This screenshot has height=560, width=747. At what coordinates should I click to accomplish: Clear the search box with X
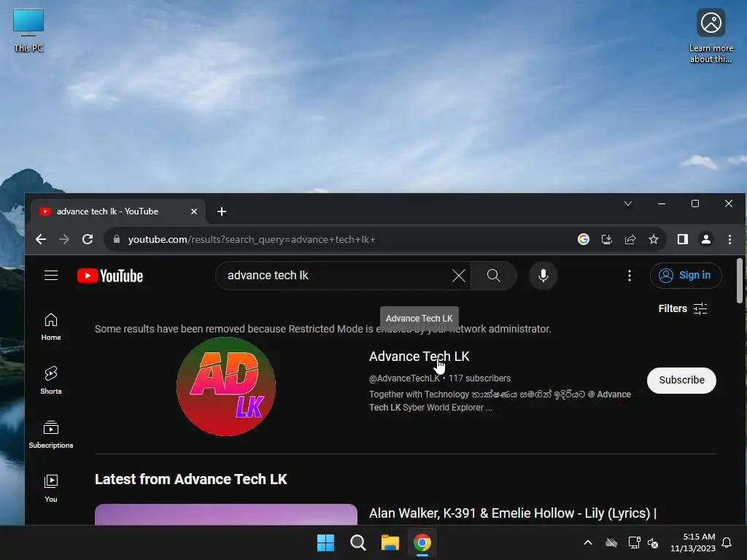point(458,275)
